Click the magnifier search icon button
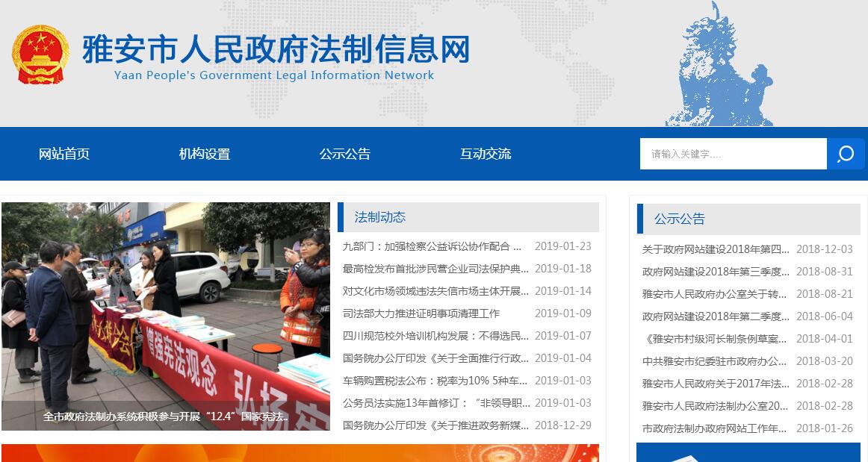Viewport: 868px width, 462px height. (x=846, y=154)
